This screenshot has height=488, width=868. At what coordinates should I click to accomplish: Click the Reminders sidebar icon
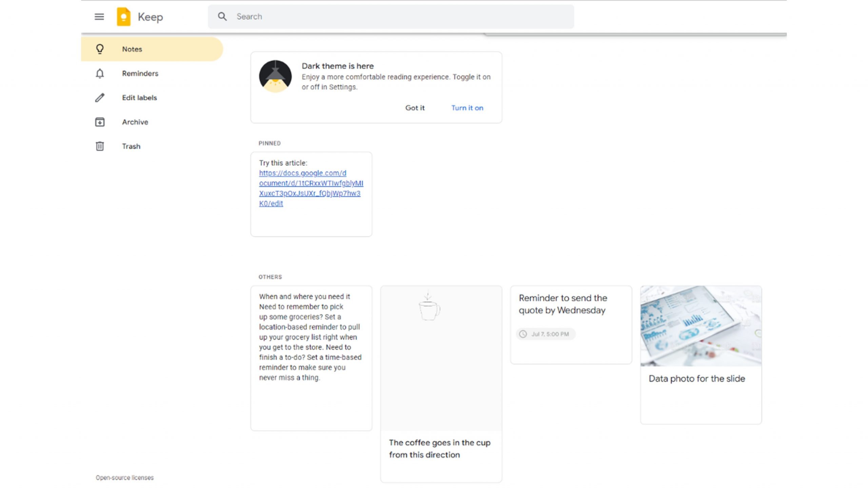click(100, 73)
